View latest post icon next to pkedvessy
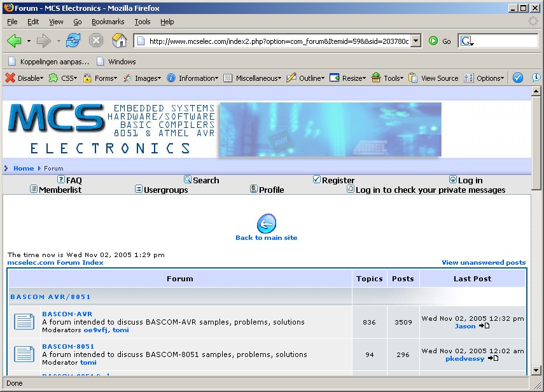Screen dimensions: 544x392 pos(493,358)
